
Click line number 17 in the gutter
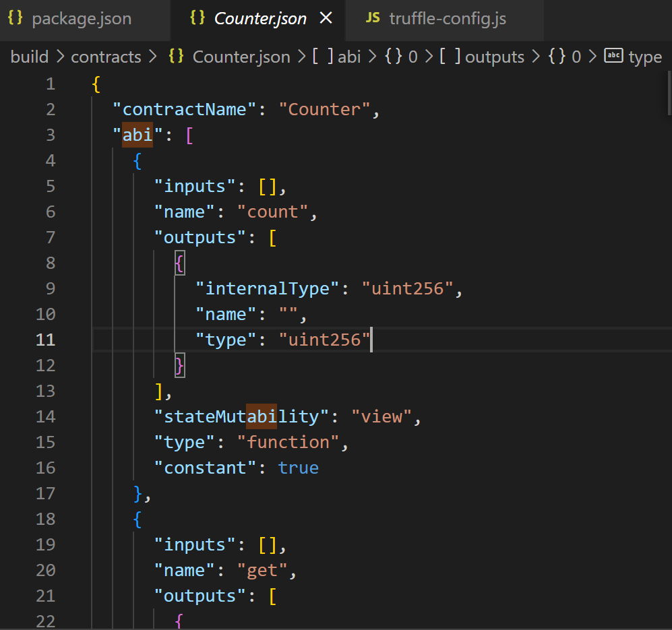45,493
